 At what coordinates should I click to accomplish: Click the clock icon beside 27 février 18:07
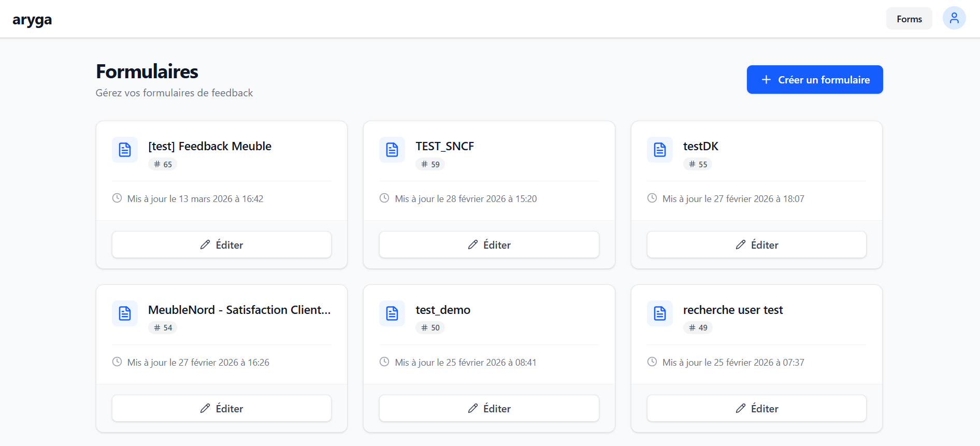pyautogui.click(x=652, y=198)
